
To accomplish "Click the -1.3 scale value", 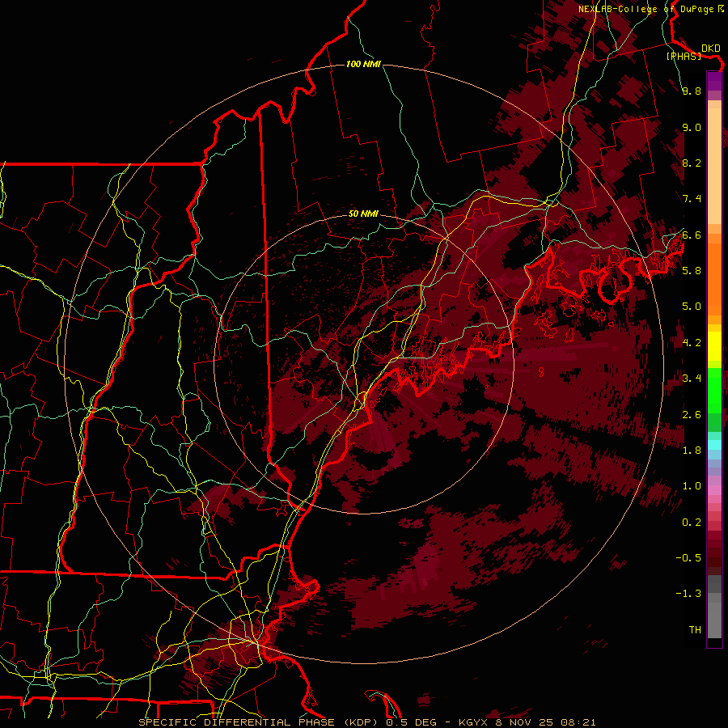I will (x=688, y=594).
